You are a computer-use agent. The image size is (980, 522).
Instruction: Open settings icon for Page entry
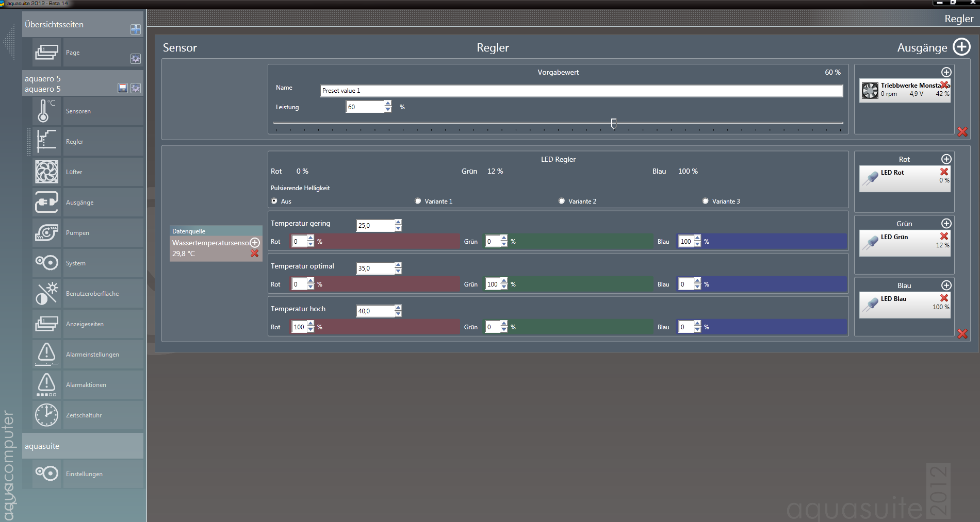point(136,59)
